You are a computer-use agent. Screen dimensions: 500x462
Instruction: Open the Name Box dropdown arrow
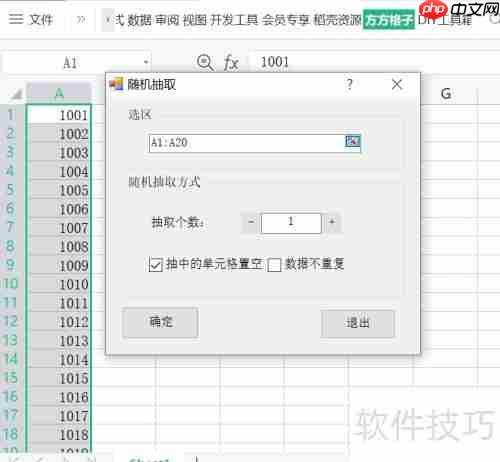(146, 62)
